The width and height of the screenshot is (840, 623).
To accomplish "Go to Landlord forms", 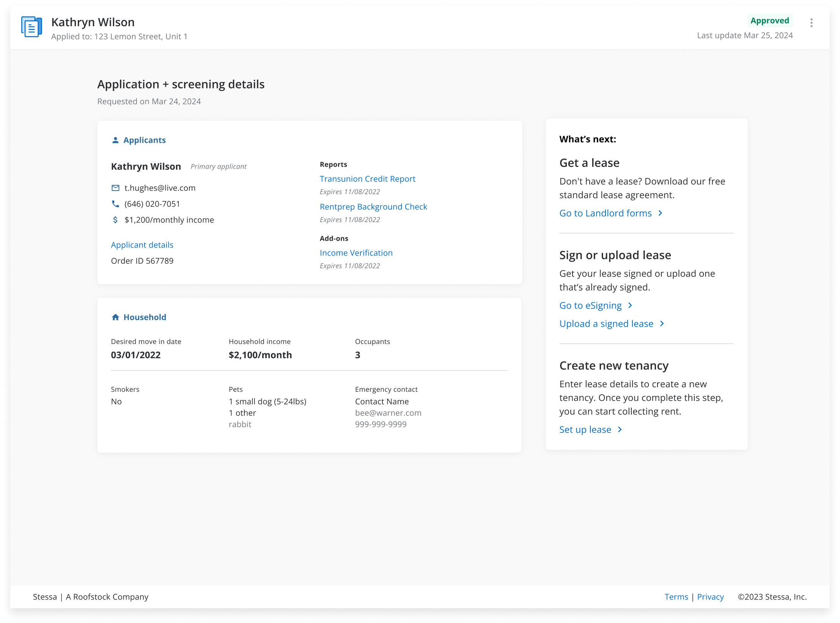I will point(606,213).
